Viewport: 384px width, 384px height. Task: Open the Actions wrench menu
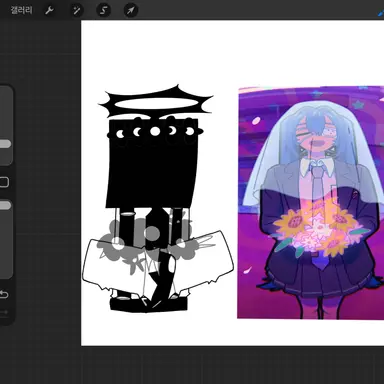click(49, 10)
